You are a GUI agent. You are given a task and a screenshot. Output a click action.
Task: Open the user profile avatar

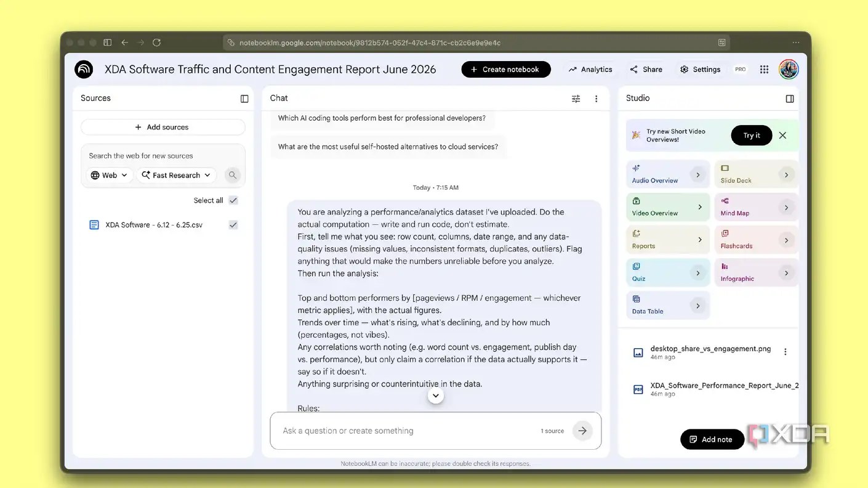(x=789, y=70)
